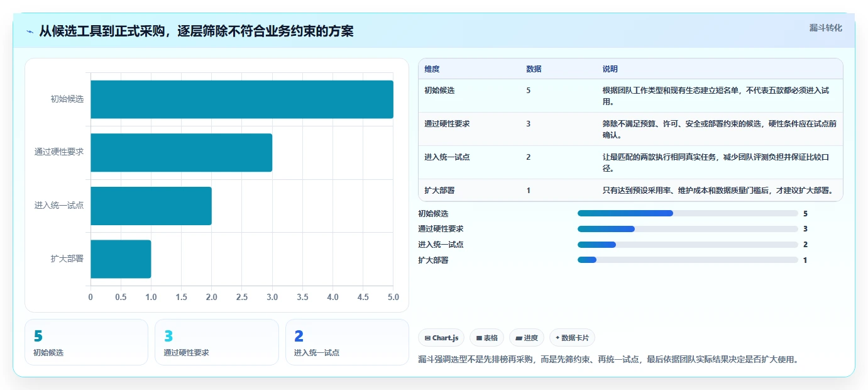Click the 初始候选 chart bar
The width and height of the screenshot is (868, 390).
[x=242, y=99]
